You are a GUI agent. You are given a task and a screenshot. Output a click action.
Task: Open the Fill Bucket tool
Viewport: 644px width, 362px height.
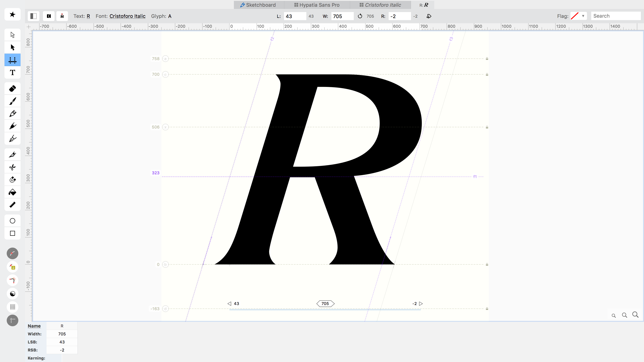(x=12, y=192)
